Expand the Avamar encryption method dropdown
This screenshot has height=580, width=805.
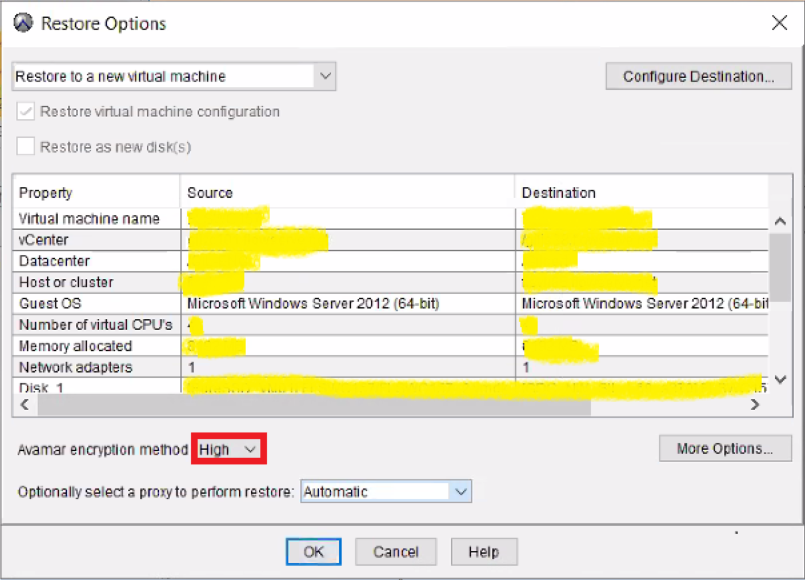(x=229, y=450)
